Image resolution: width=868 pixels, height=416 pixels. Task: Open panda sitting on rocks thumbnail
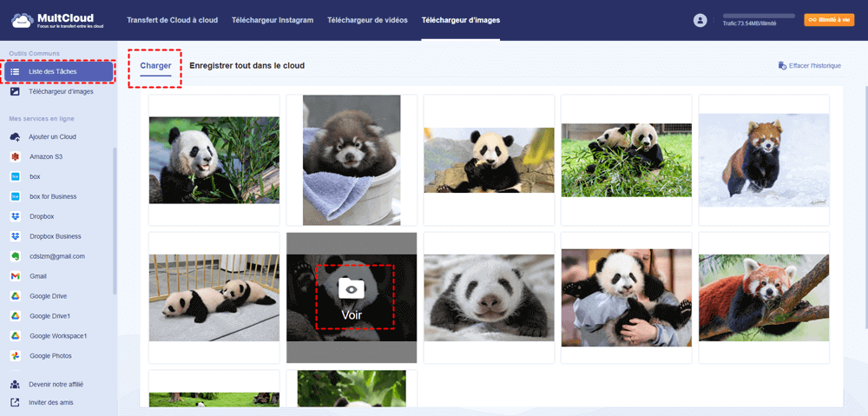coord(489,160)
